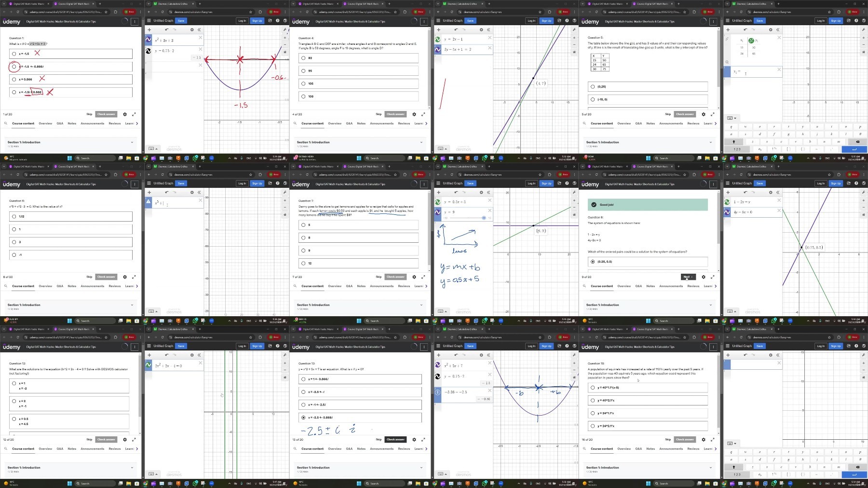
Task: Show more tabs via chevron under Question 7
Action: [x=426, y=286]
